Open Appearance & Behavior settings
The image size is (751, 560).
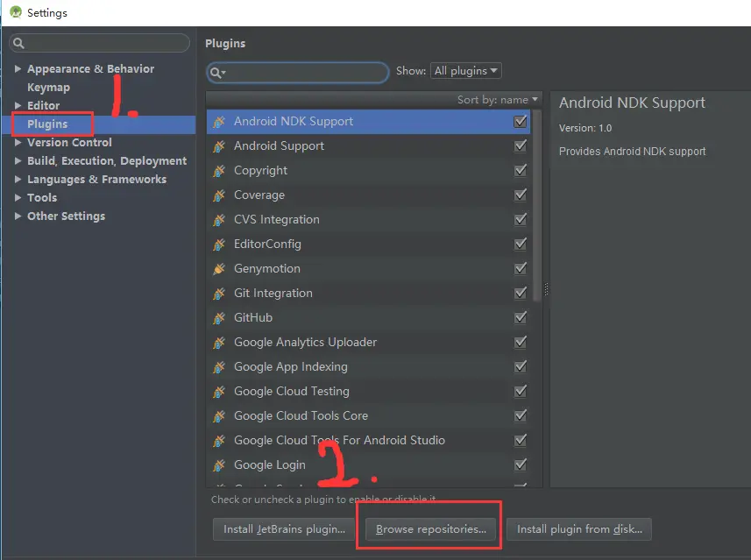[x=90, y=69]
